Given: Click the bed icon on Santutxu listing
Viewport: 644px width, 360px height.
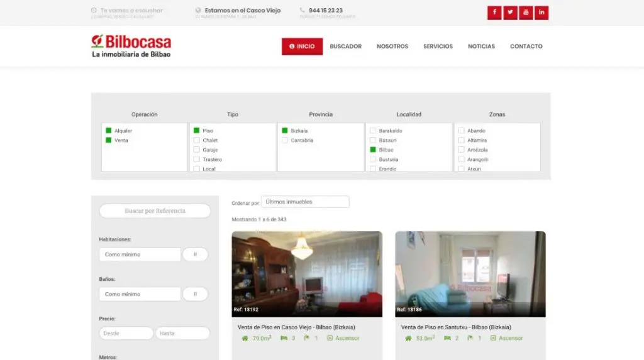Looking at the screenshot, I should [447, 338].
